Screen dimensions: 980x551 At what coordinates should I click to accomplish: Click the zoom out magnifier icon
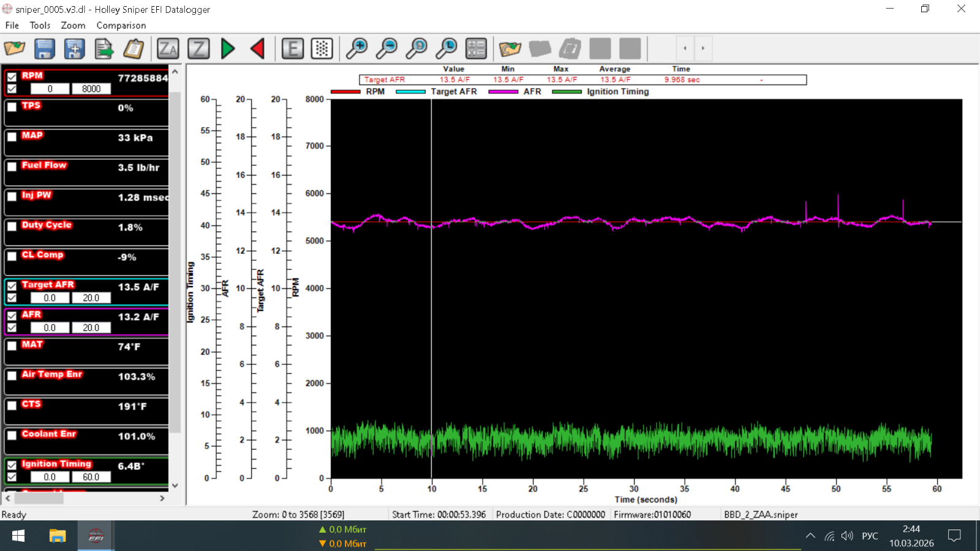click(386, 48)
